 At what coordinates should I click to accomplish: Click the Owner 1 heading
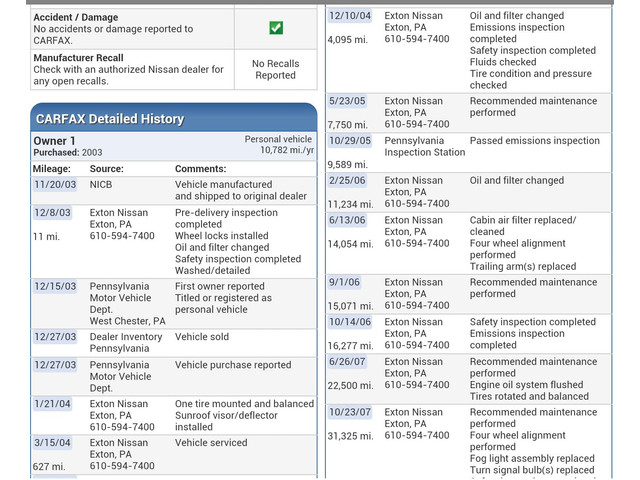click(55, 141)
